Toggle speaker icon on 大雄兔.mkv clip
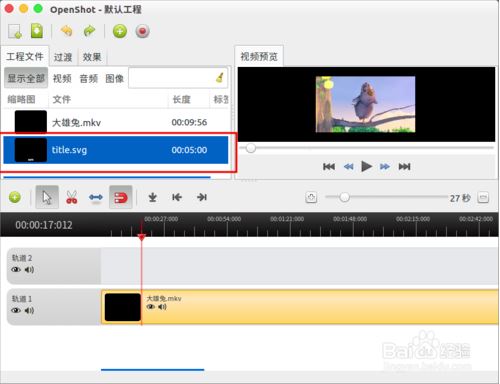This screenshot has height=384, width=500. coord(162,307)
